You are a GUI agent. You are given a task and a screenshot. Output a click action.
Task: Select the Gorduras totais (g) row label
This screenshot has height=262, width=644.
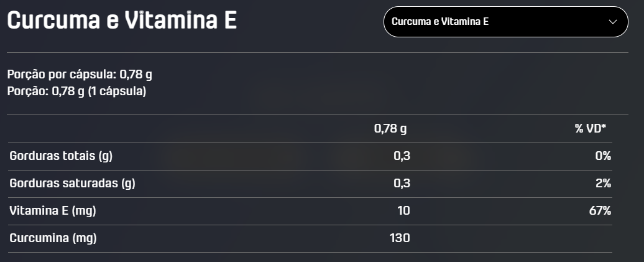(x=61, y=156)
